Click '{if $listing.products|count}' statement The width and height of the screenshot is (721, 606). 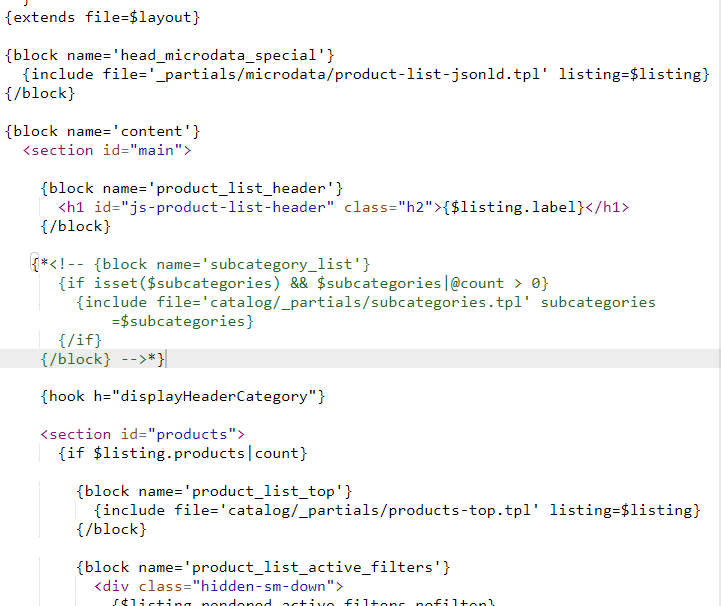[x=183, y=453]
